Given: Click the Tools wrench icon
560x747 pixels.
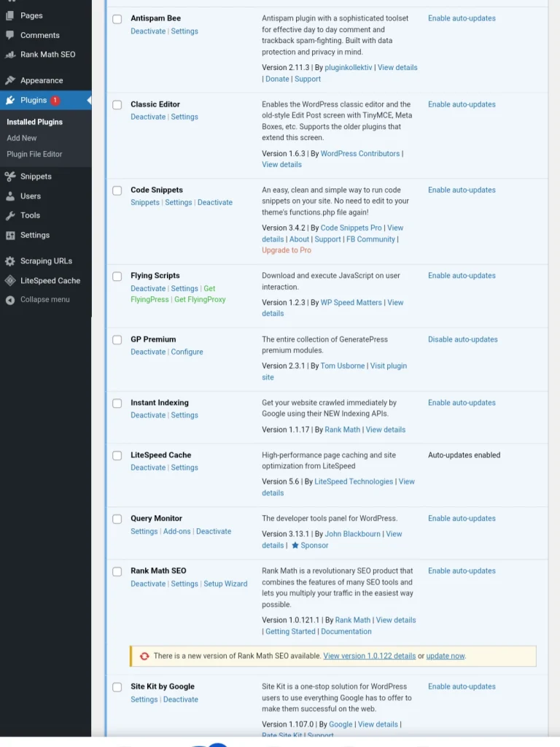Looking at the screenshot, I should pyautogui.click(x=10, y=216).
